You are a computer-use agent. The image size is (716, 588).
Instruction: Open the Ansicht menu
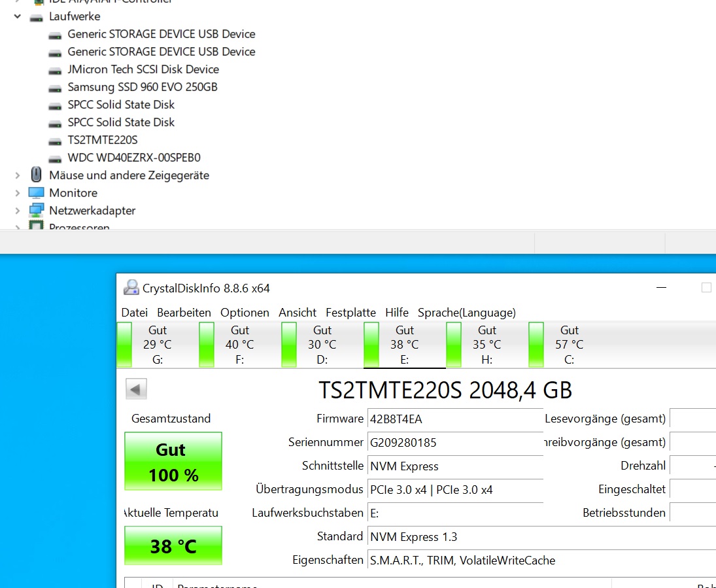(x=298, y=313)
